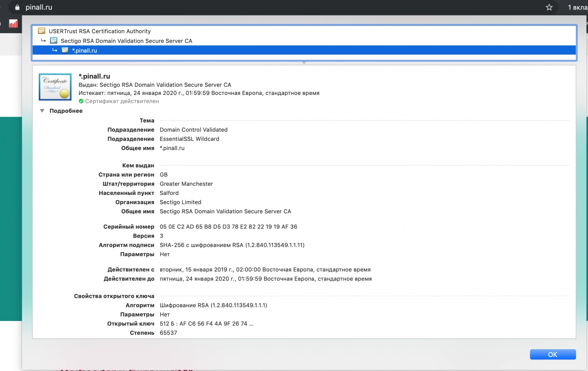Click the pane divider handle dot
This screenshot has height=371, width=588.
click(304, 63)
